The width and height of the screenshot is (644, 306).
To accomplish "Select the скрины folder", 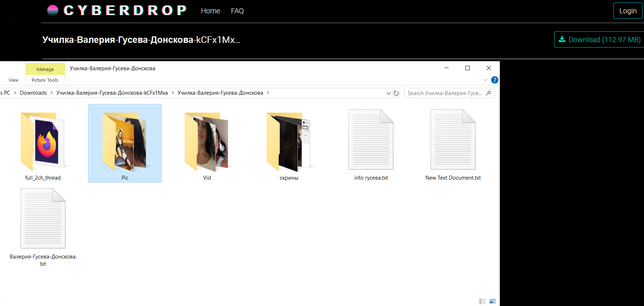I will point(289,144).
